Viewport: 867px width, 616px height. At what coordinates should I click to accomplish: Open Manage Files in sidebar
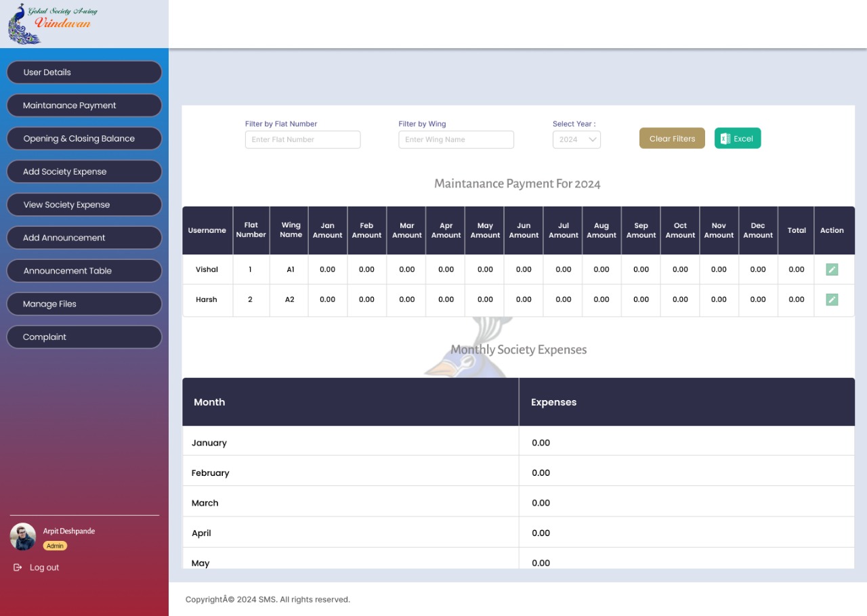tap(84, 304)
